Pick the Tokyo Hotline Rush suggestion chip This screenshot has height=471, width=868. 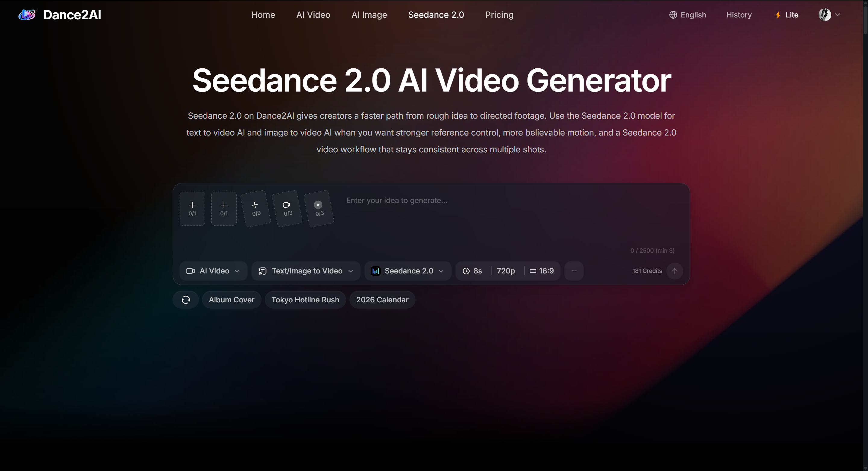(305, 300)
